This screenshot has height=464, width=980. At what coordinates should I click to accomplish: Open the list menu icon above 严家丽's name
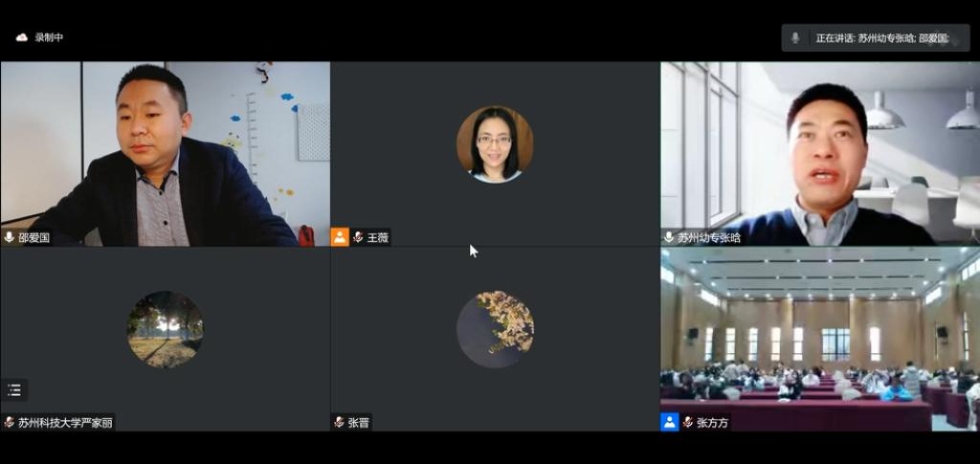(x=13, y=390)
